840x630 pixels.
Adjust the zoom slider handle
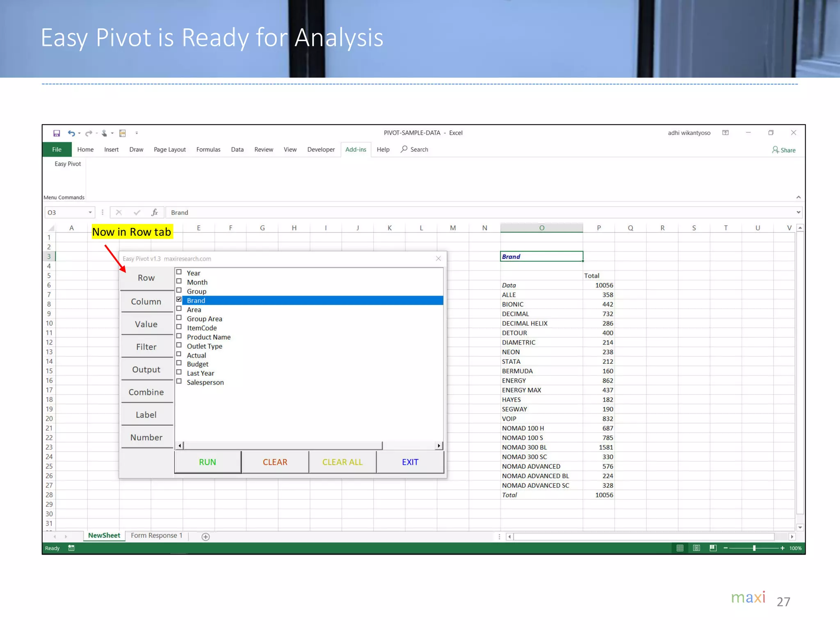point(754,548)
